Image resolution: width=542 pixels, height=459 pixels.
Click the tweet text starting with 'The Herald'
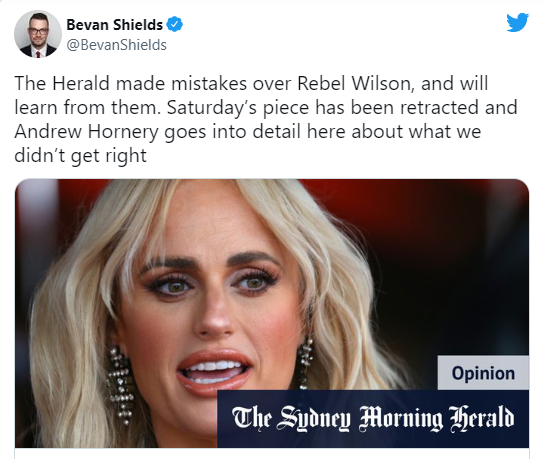(x=265, y=119)
